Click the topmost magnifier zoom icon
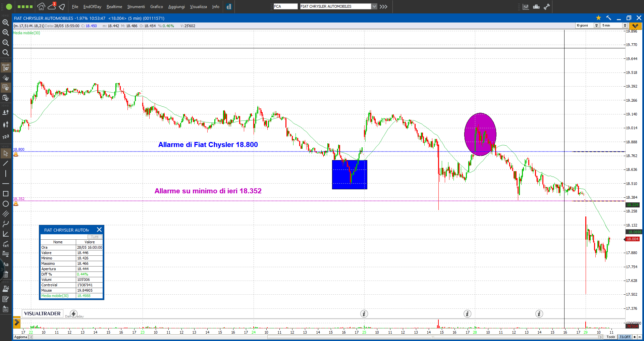 click(x=6, y=22)
